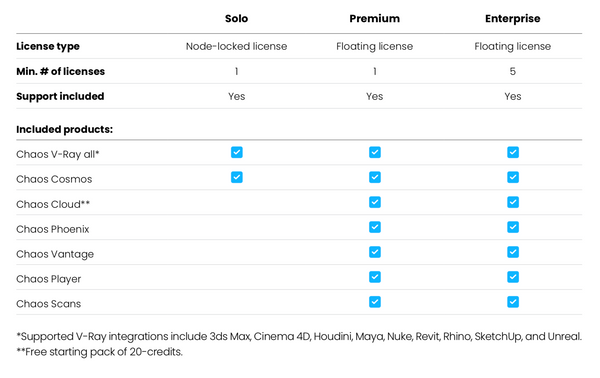Click the Premium checkmark for Chaos Cloud

(x=375, y=202)
